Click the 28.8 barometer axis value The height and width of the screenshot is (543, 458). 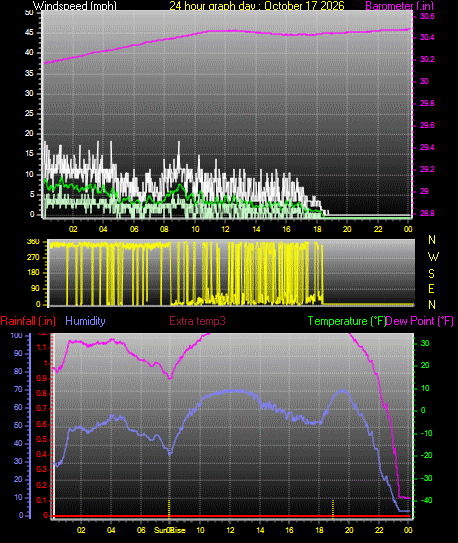click(x=427, y=213)
